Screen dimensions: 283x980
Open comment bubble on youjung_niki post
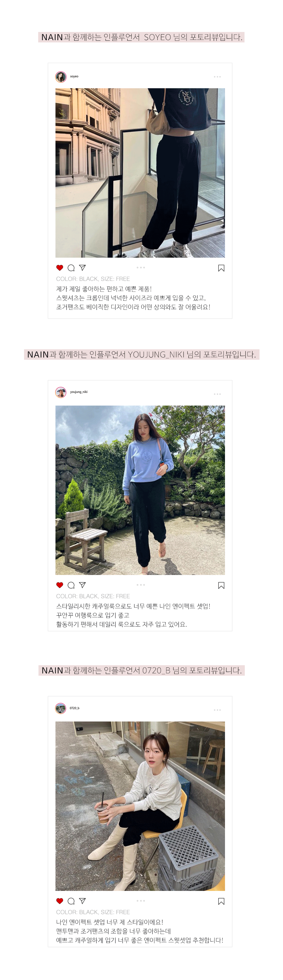(x=71, y=585)
